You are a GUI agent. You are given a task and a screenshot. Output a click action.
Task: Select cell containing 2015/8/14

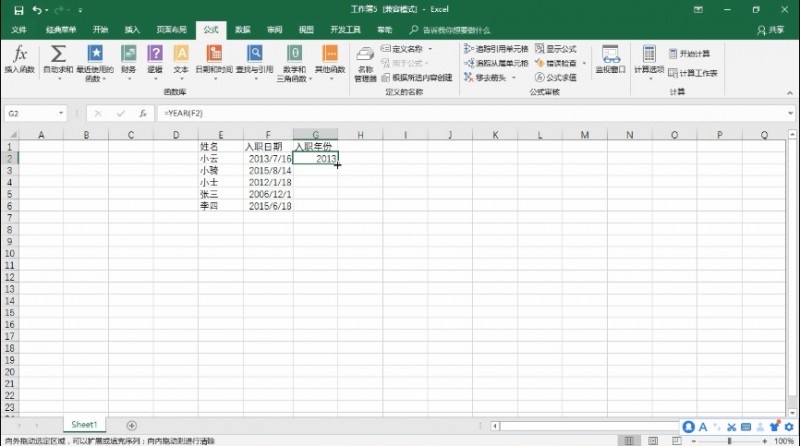(268, 170)
